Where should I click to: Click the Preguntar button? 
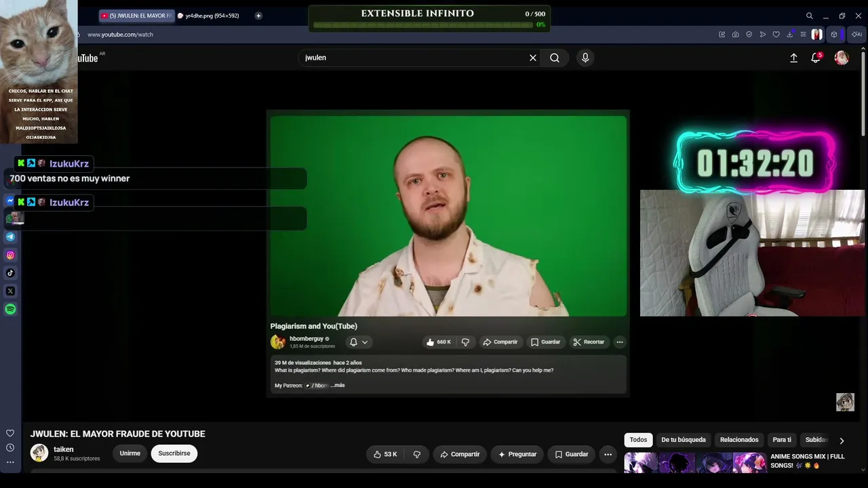517,454
